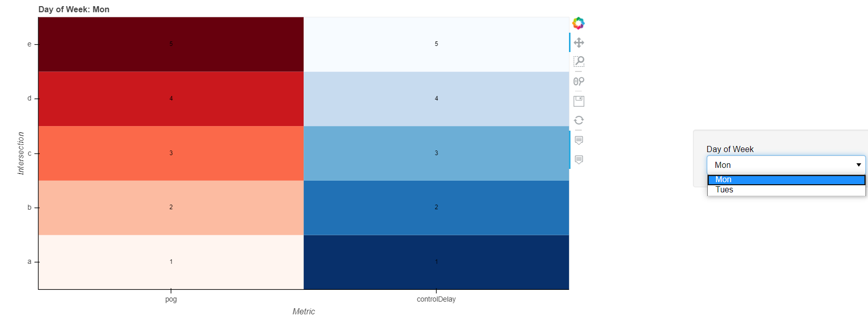This screenshot has height=322, width=868.
Task: Choose Tues from the dropdown list
Action: pos(786,190)
